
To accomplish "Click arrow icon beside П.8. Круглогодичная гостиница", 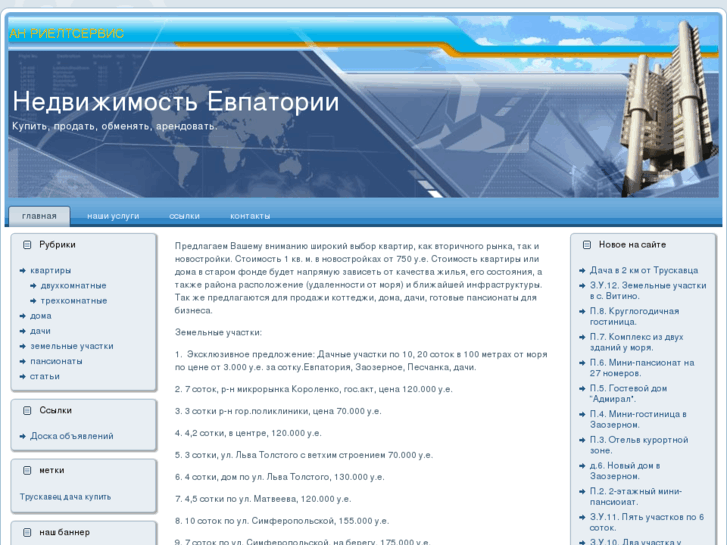I will [582, 311].
